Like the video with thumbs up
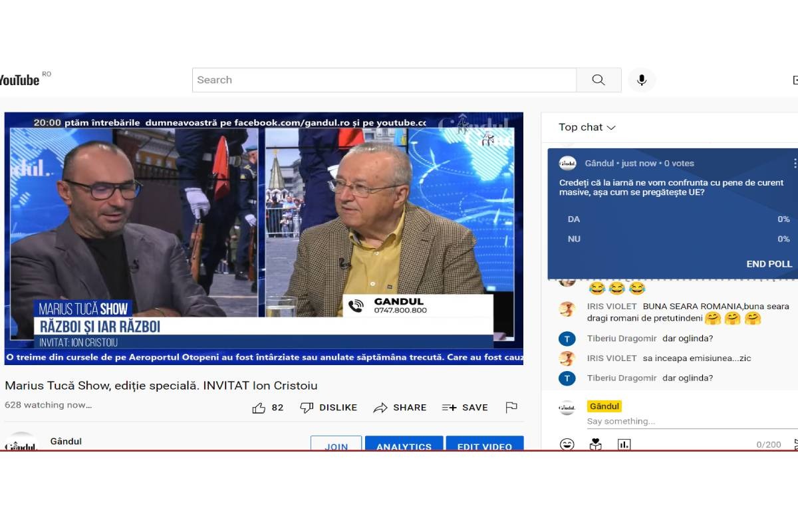 point(259,408)
